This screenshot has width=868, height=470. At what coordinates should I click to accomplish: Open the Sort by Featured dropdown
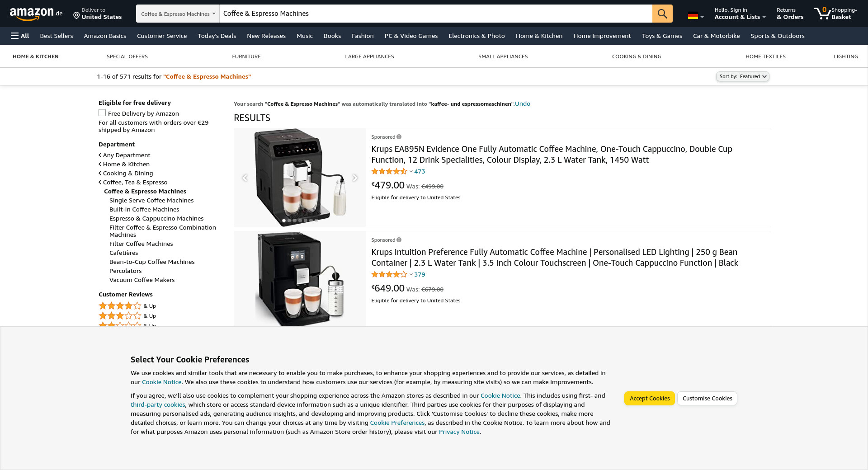(x=742, y=76)
